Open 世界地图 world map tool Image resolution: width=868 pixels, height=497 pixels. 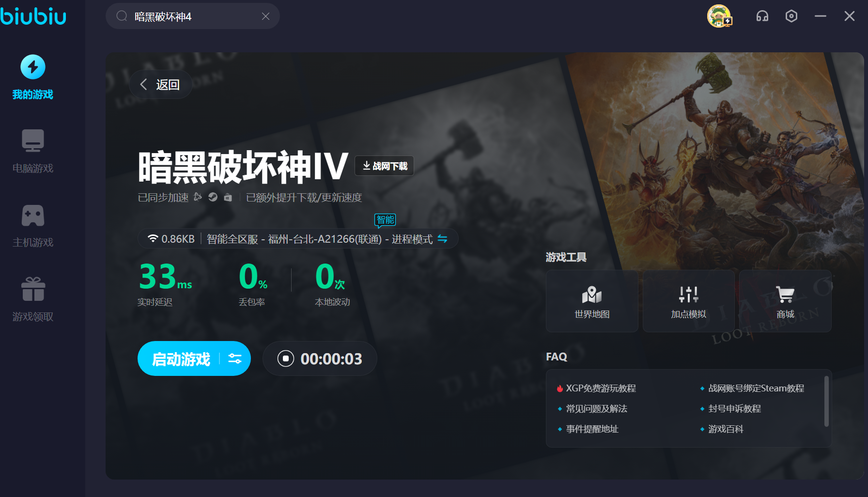(x=592, y=301)
